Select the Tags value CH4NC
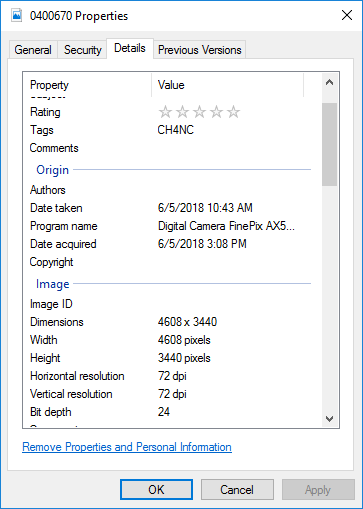Image resolution: width=363 pixels, height=509 pixels. pyautogui.click(x=176, y=130)
